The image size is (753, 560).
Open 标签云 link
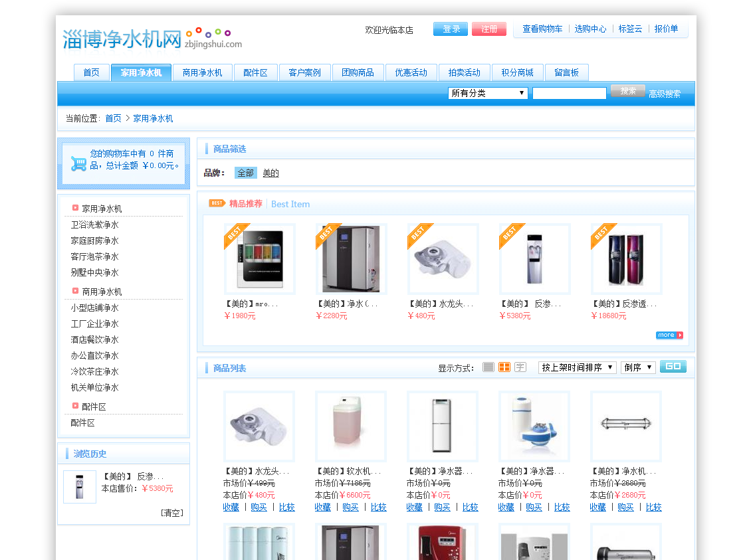pyautogui.click(x=630, y=29)
